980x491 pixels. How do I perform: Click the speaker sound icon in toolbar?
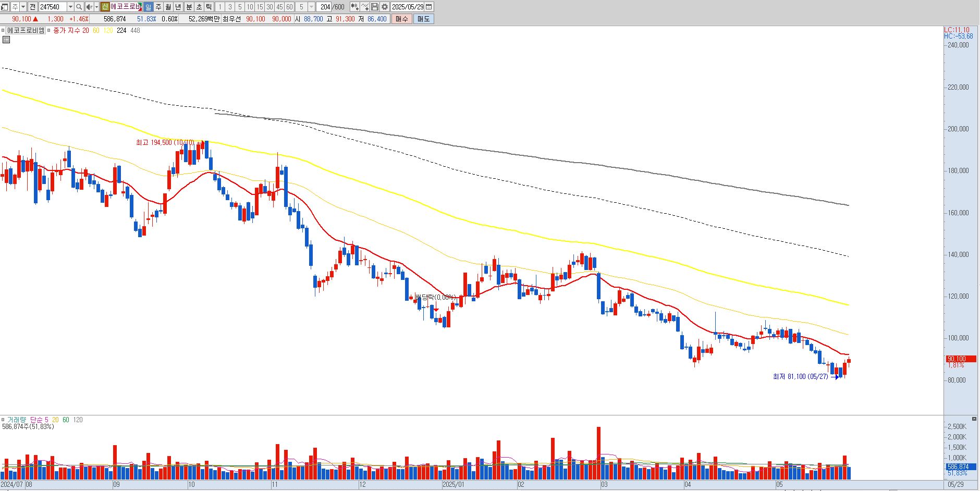click(x=89, y=7)
